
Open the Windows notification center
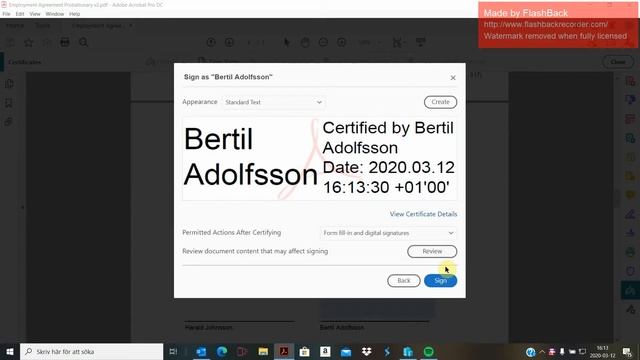pyautogui.click(x=627, y=352)
